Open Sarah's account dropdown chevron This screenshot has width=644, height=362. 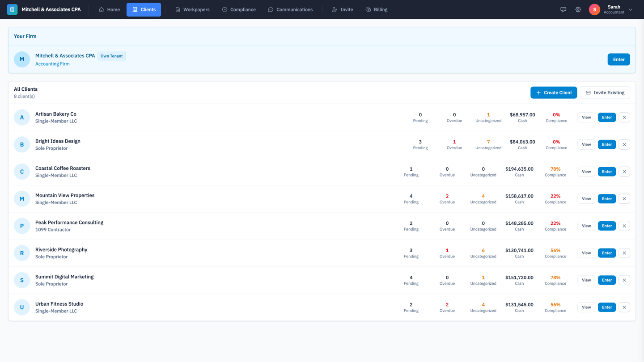tap(631, 9)
